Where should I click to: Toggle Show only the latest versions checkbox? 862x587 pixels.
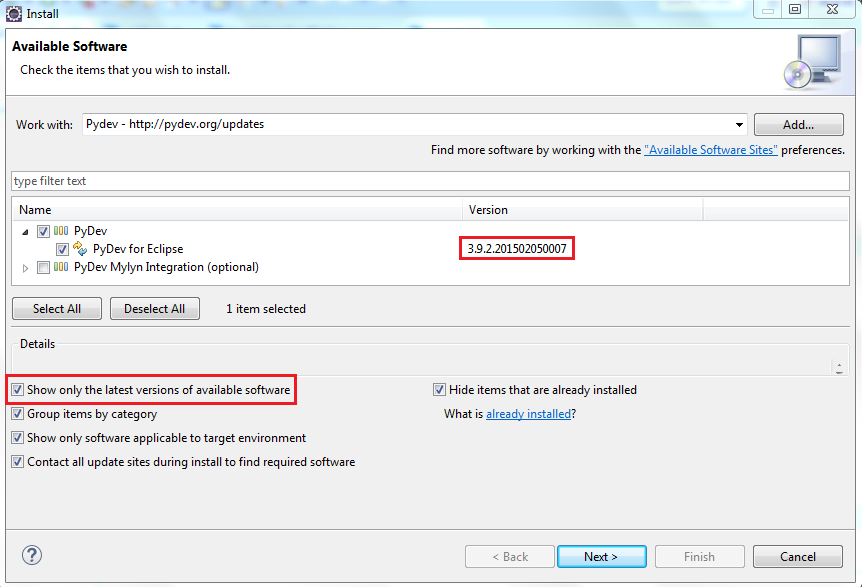[x=18, y=390]
